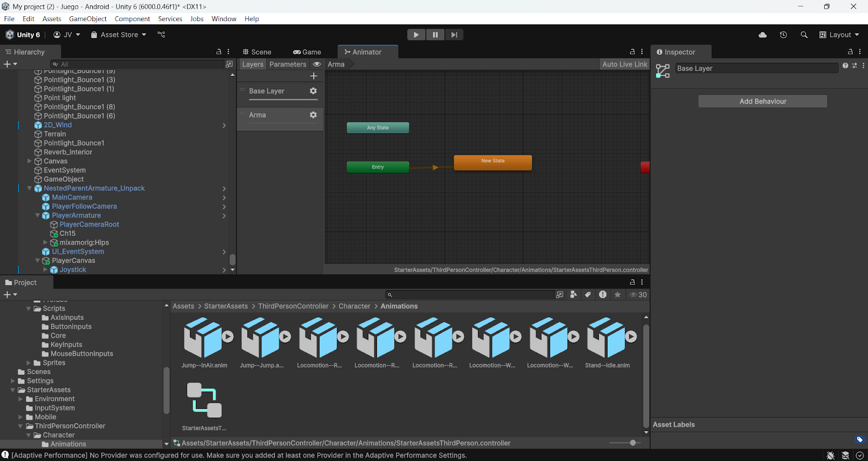Image resolution: width=868 pixels, height=461 pixels.
Task: Open the Component menu
Action: click(x=132, y=18)
